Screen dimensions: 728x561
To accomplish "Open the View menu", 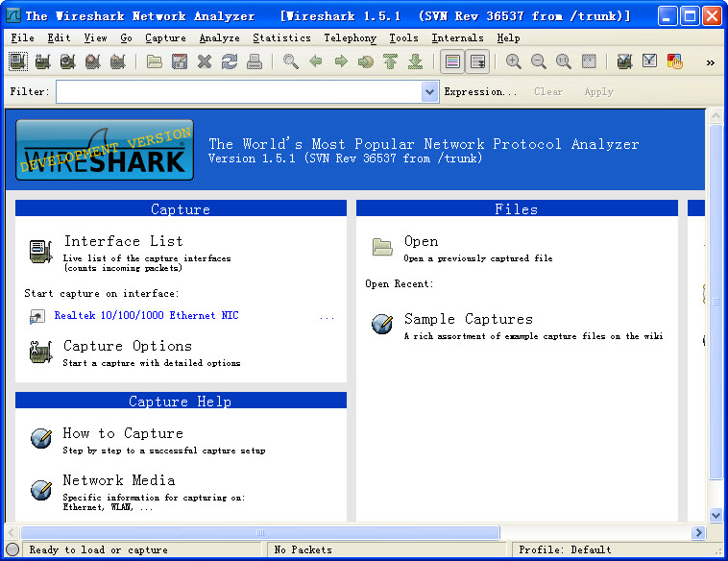I will coord(96,38).
